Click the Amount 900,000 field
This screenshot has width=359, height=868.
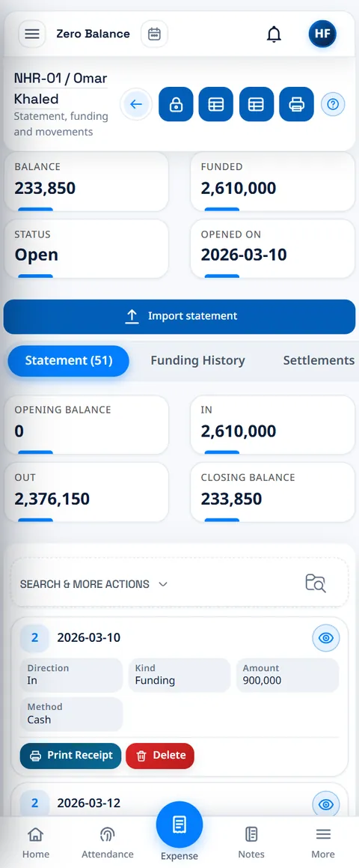tap(287, 675)
